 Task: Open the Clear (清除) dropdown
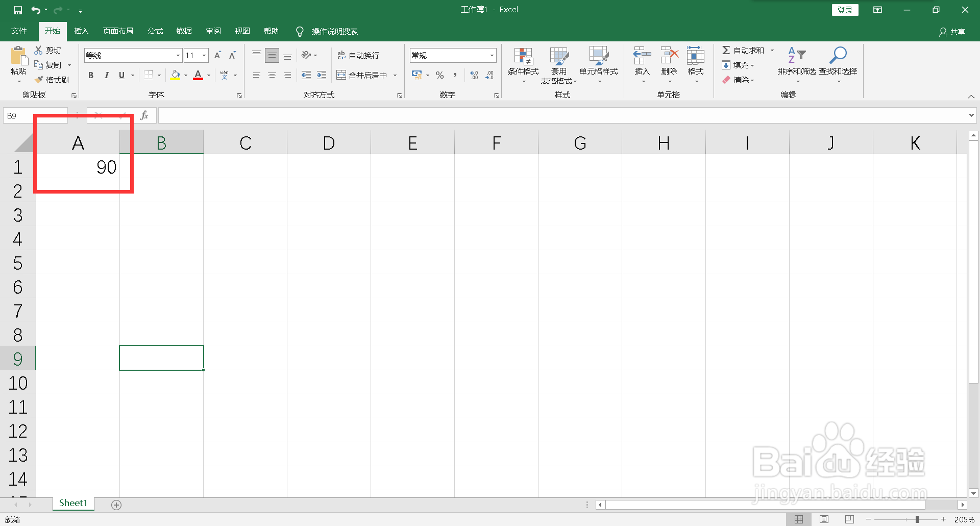tap(738, 80)
